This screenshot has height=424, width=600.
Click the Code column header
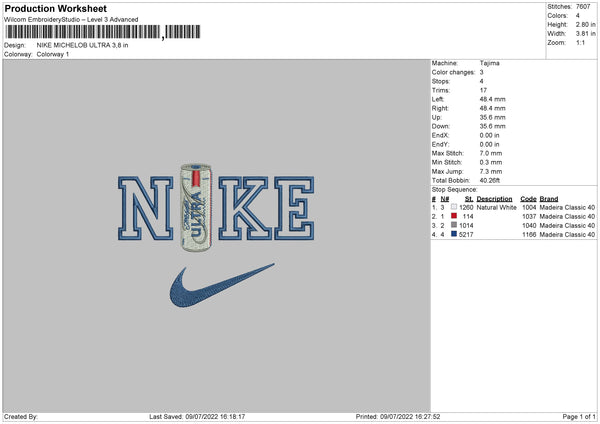coord(528,199)
